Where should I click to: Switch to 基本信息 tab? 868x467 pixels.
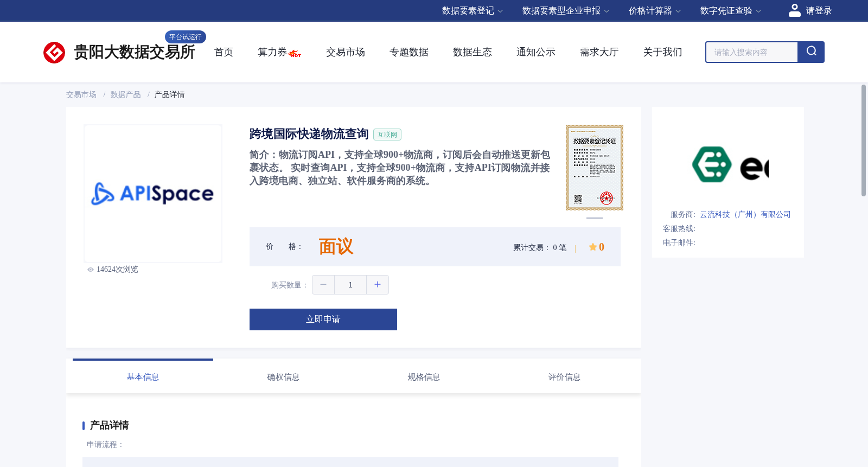[x=143, y=377]
